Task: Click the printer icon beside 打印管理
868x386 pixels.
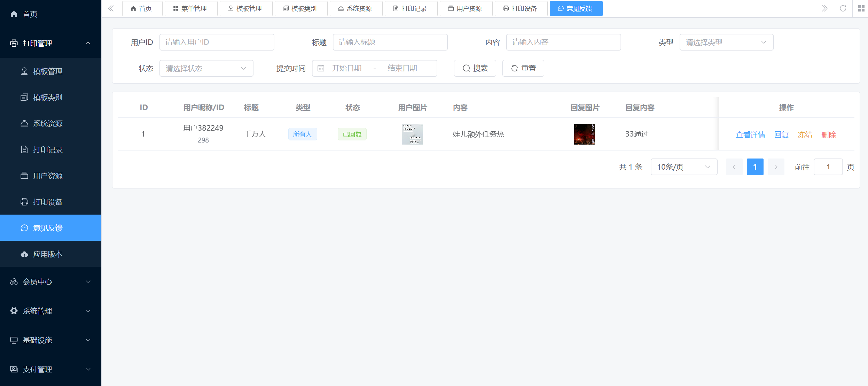Action: click(x=14, y=43)
